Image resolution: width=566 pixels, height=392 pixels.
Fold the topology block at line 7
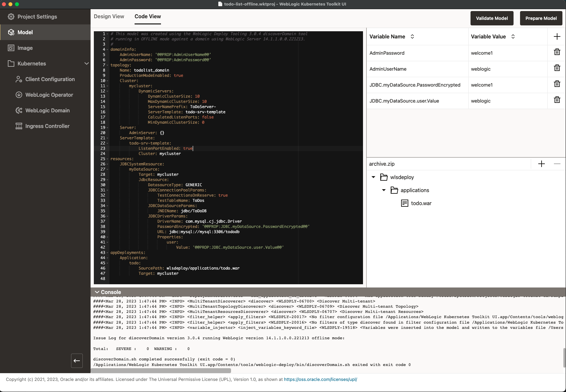tap(108, 65)
